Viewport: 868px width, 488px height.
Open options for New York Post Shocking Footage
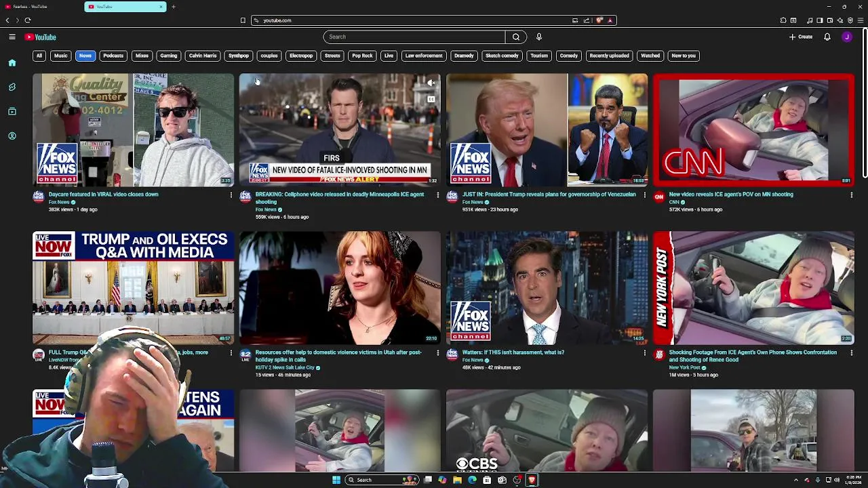pos(851,353)
